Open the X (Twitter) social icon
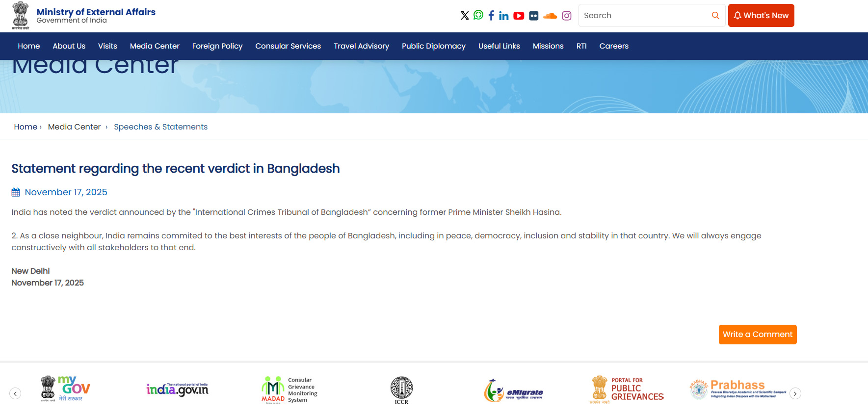The image size is (868, 414). (x=465, y=16)
